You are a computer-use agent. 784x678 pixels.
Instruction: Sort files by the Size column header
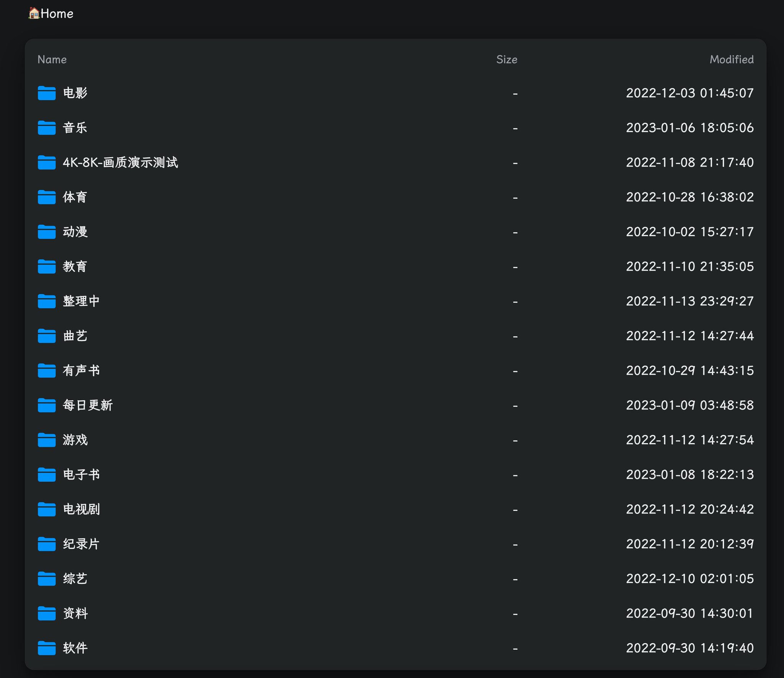pyautogui.click(x=507, y=59)
